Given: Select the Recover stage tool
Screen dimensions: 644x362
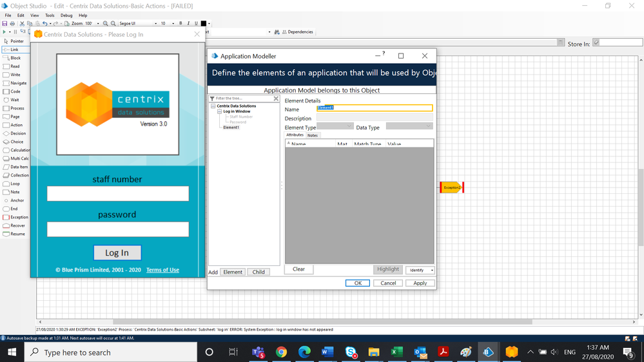Looking at the screenshot, I should [15, 225].
